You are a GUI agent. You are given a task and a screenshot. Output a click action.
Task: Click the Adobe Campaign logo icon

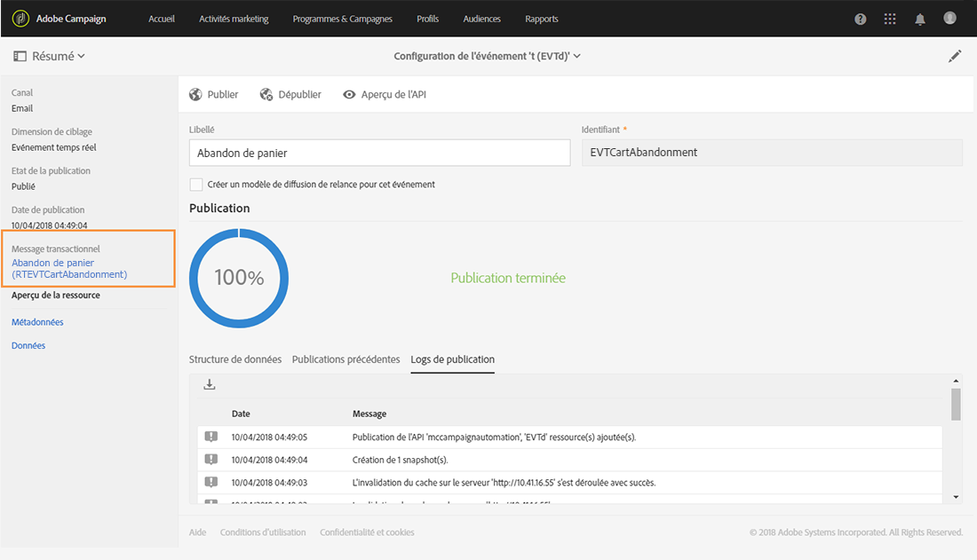pyautogui.click(x=20, y=19)
